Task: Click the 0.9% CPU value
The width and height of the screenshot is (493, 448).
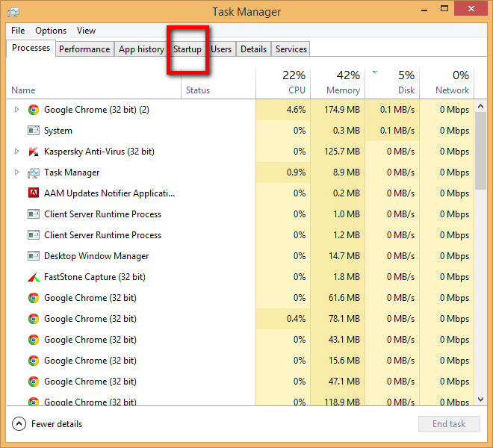Action: pos(296,172)
